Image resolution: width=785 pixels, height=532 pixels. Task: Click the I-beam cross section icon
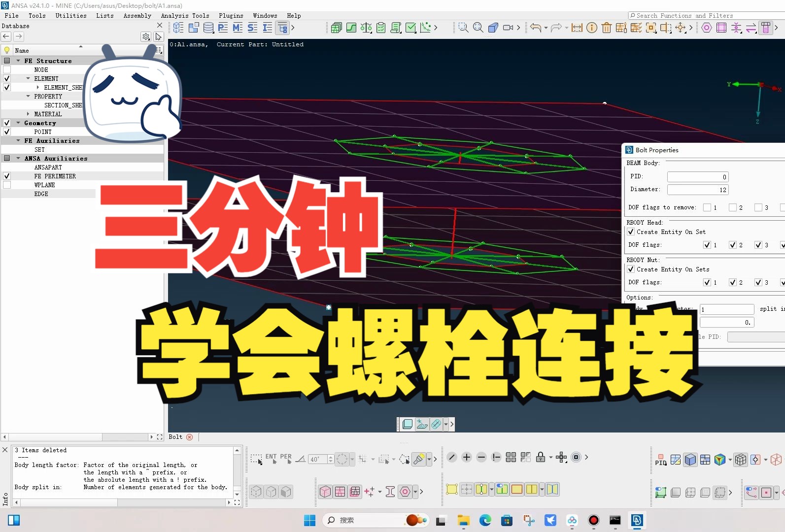390,492
